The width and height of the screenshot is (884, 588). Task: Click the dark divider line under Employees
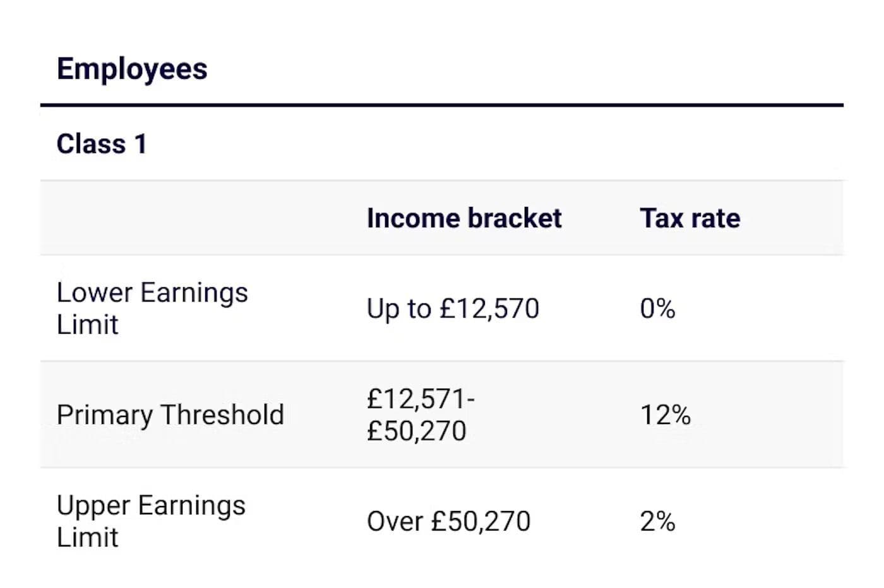(x=442, y=105)
